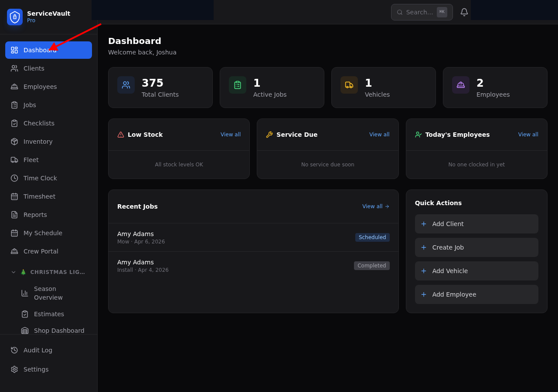The image size is (558, 392).
Task: Open the Inventory section from the sidebar
Action: click(38, 142)
